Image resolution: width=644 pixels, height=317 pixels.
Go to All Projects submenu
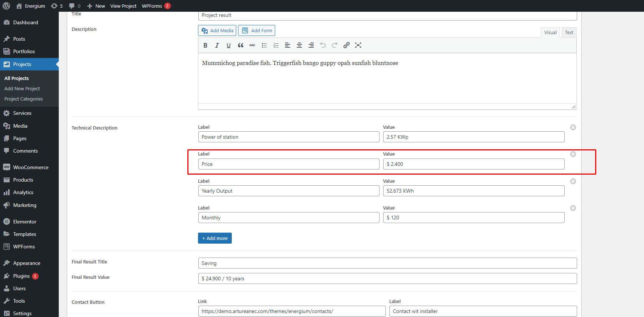(17, 78)
